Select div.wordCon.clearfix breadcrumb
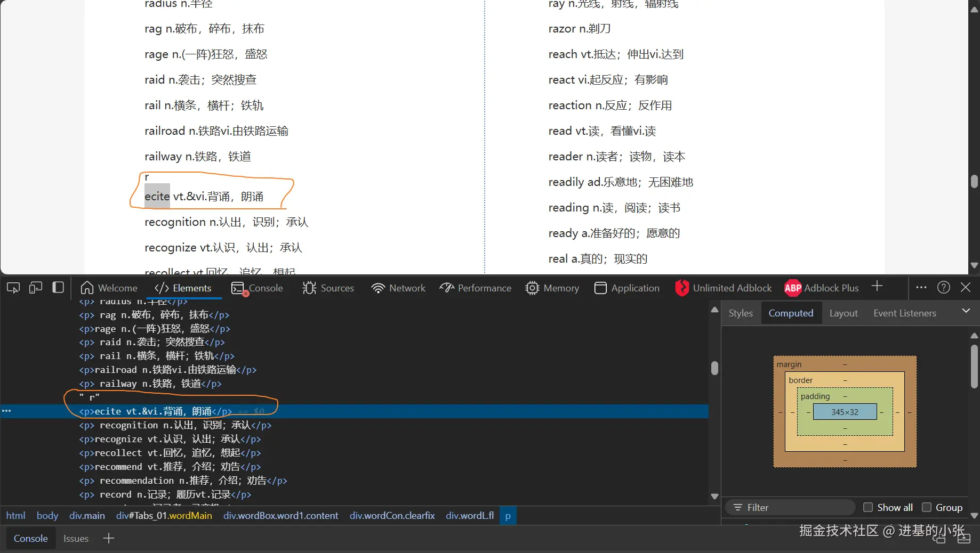The width and height of the screenshot is (980, 553). tap(392, 515)
